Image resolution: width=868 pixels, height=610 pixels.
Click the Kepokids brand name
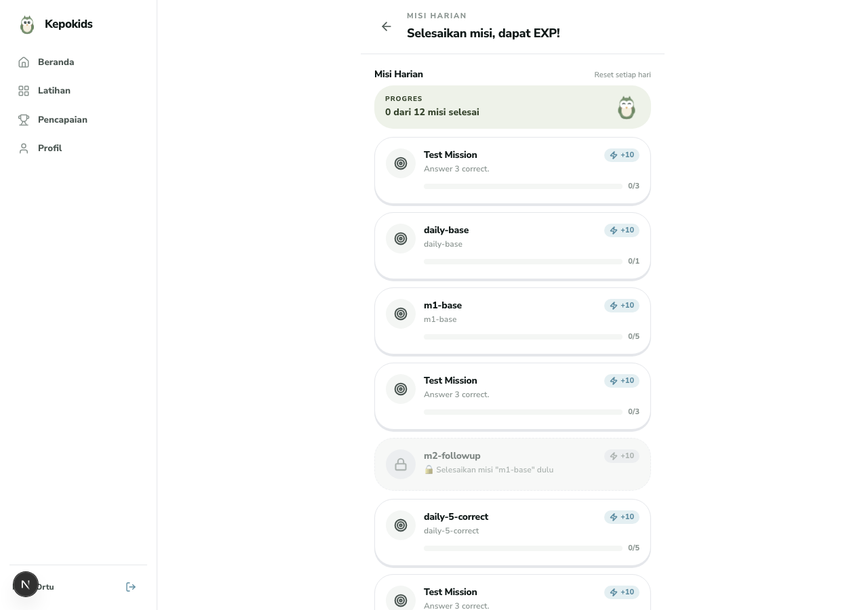pyautogui.click(x=68, y=24)
